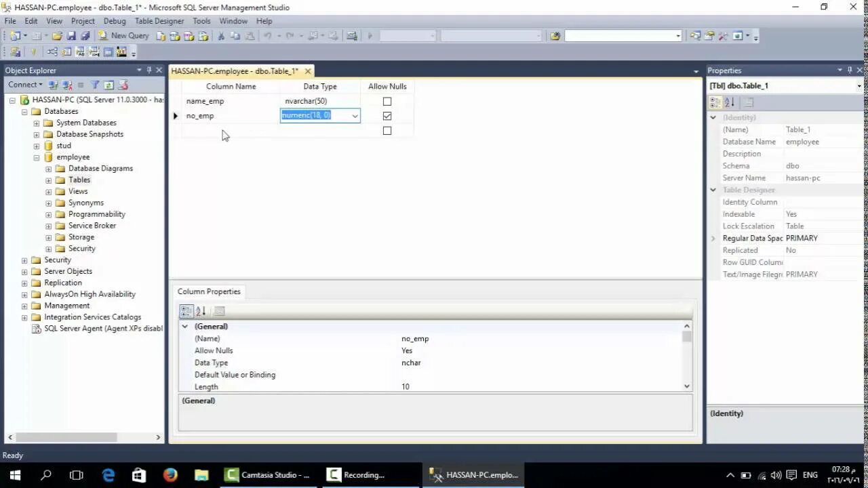Viewport: 868px width, 488px height.
Task: Open the File menu
Action: [x=10, y=21]
